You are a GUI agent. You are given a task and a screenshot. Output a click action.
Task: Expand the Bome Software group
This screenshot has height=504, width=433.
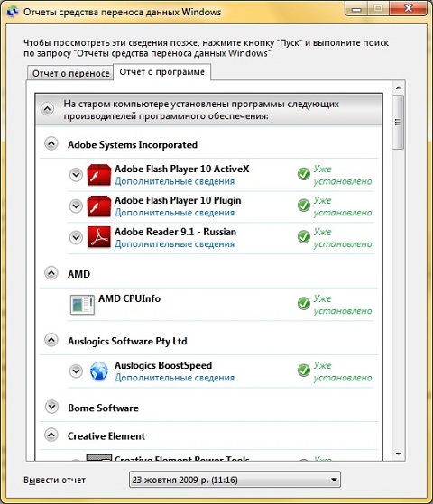(51, 407)
